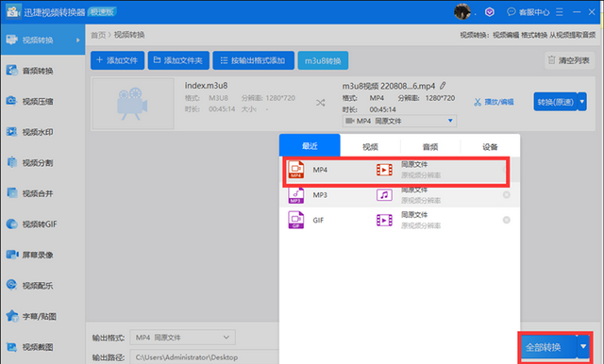
Task: Click the user avatar in title bar
Action: (x=461, y=12)
